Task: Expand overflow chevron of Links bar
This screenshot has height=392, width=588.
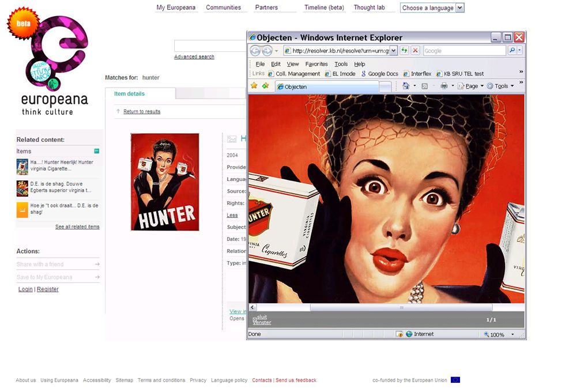Action: [521, 71]
